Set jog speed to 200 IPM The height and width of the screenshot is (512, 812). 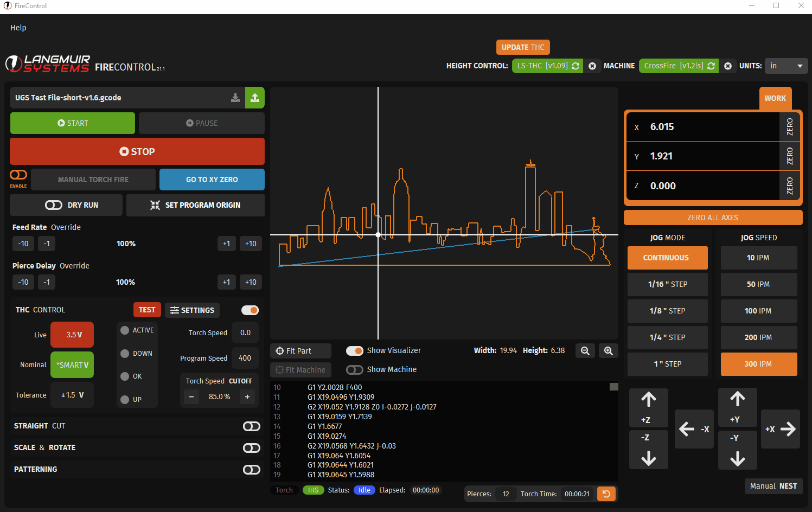click(759, 337)
